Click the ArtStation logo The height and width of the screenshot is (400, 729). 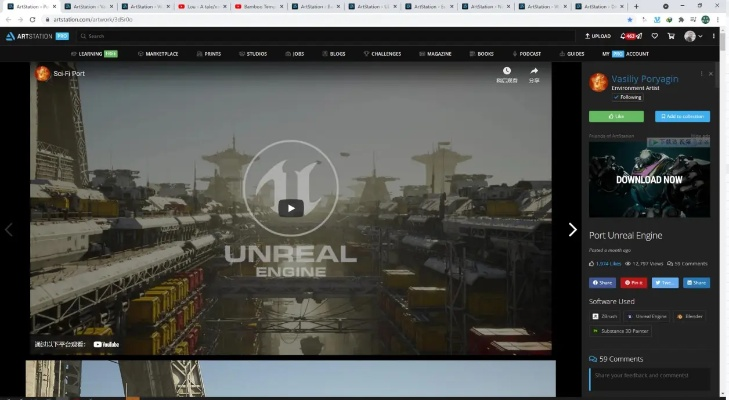point(37,36)
